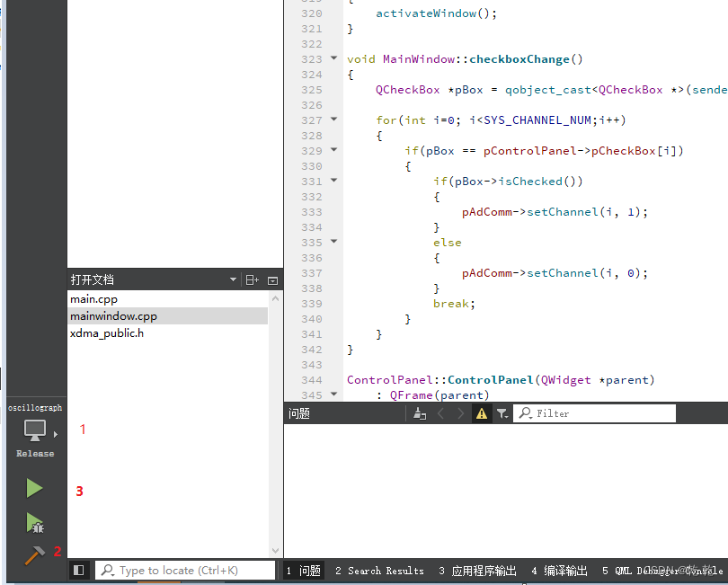This screenshot has width=728, height=585.
Task: Click checkboxChange function name in editor
Action: click(x=519, y=59)
